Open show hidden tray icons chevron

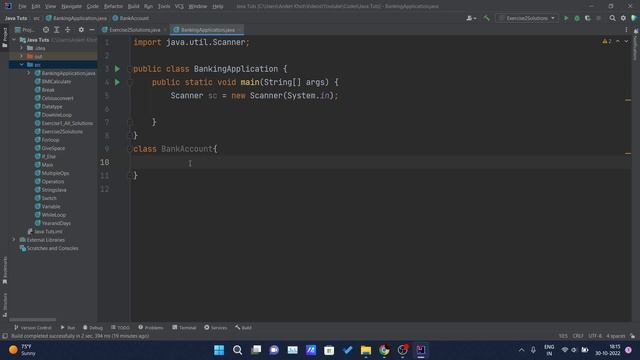(x=521, y=350)
